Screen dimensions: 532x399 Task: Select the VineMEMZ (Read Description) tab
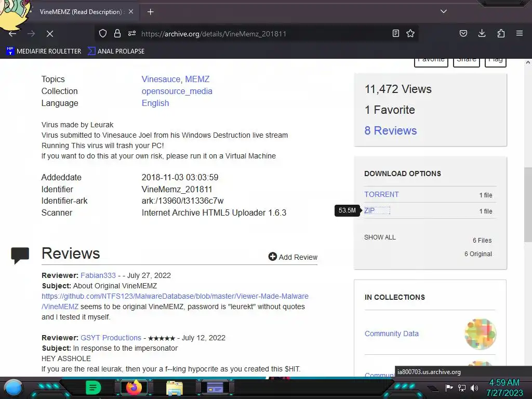pyautogui.click(x=81, y=12)
